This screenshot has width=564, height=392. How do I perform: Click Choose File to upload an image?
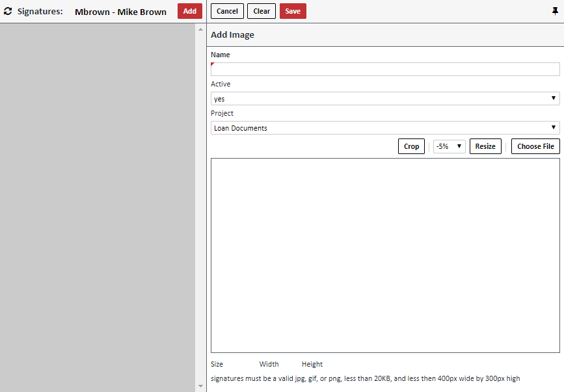tap(535, 146)
